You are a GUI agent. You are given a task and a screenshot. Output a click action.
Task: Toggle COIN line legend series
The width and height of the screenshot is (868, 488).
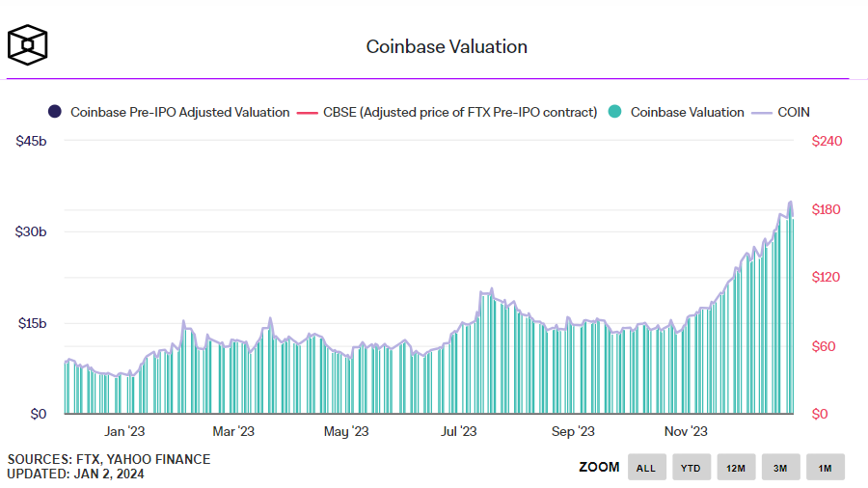tap(780, 112)
